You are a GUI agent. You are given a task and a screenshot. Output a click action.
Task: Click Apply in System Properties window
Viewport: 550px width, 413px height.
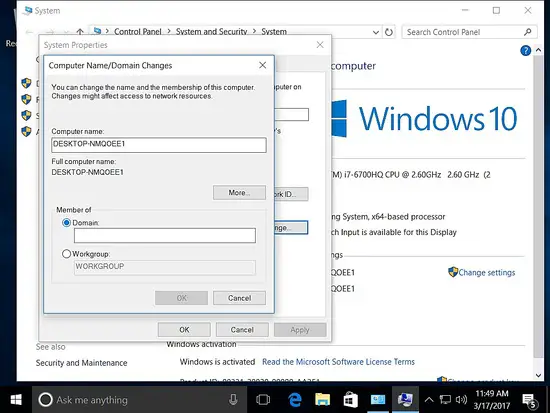click(x=300, y=330)
